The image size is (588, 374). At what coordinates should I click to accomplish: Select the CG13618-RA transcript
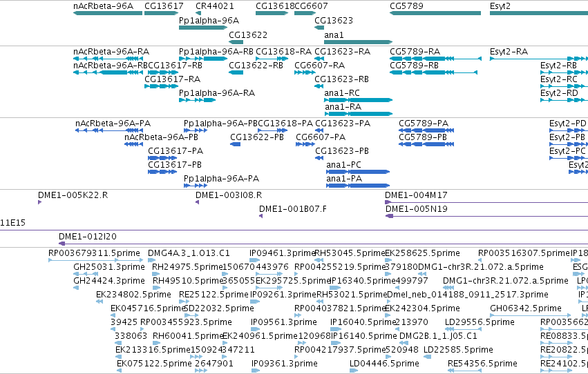click(272, 59)
